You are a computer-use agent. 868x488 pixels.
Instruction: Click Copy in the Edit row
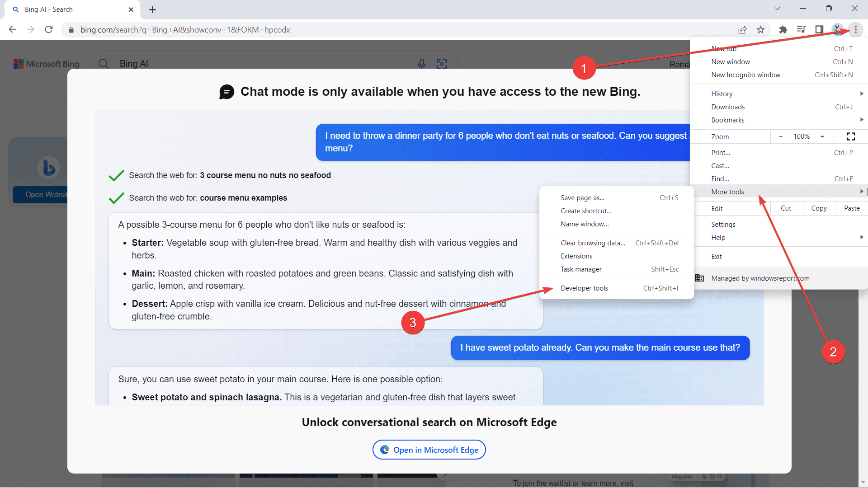point(819,208)
